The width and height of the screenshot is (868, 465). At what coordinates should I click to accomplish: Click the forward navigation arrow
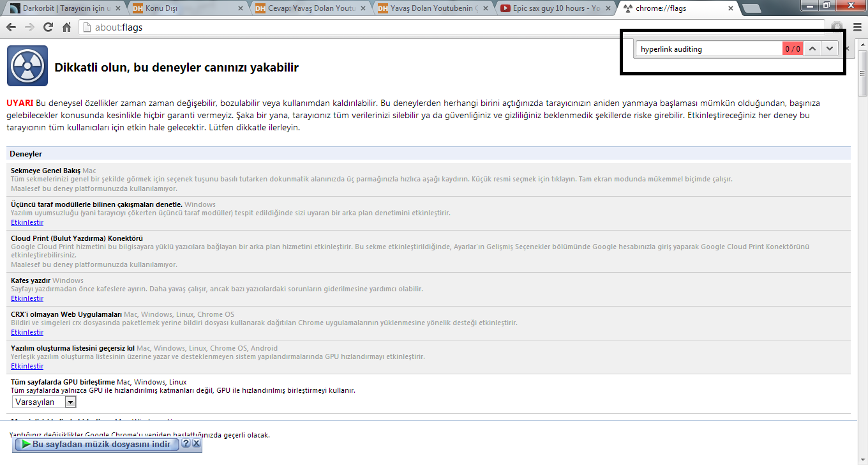click(x=29, y=27)
